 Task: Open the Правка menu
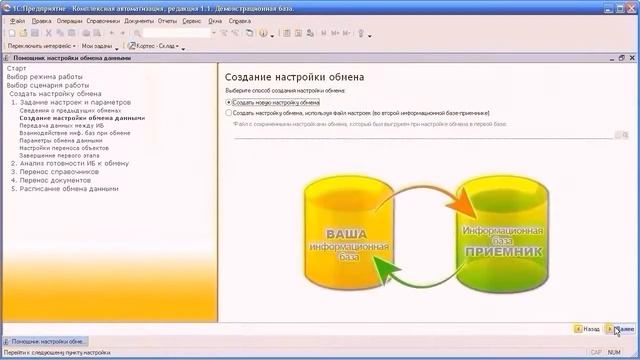tap(41, 21)
